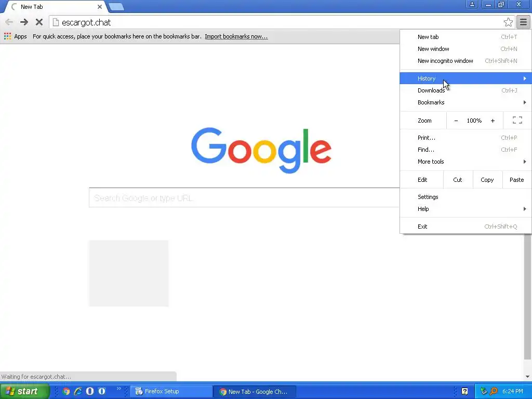Click the page scrollbar down arrow
532x399 pixels.
(x=528, y=376)
